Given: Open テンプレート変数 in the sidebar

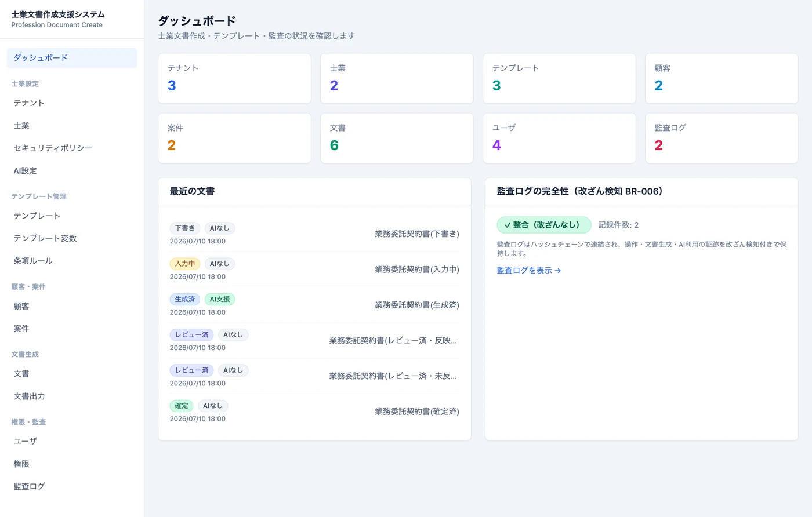Looking at the screenshot, I should [72, 238].
